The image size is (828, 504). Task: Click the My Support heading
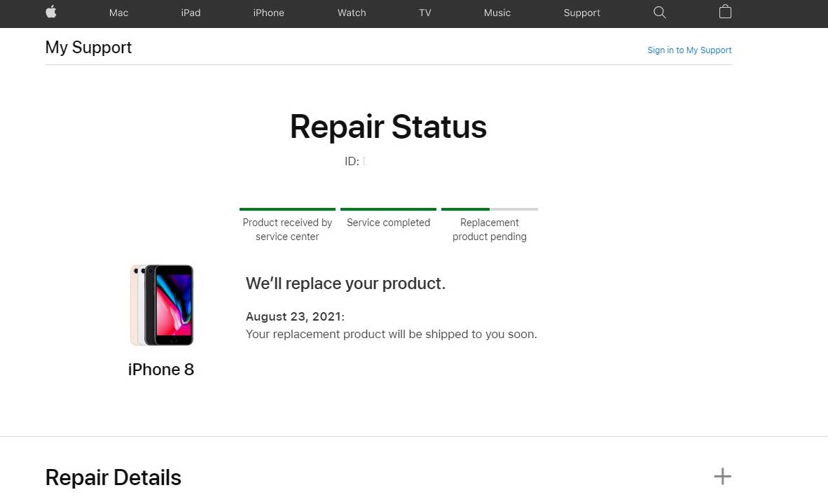point(88,48)
